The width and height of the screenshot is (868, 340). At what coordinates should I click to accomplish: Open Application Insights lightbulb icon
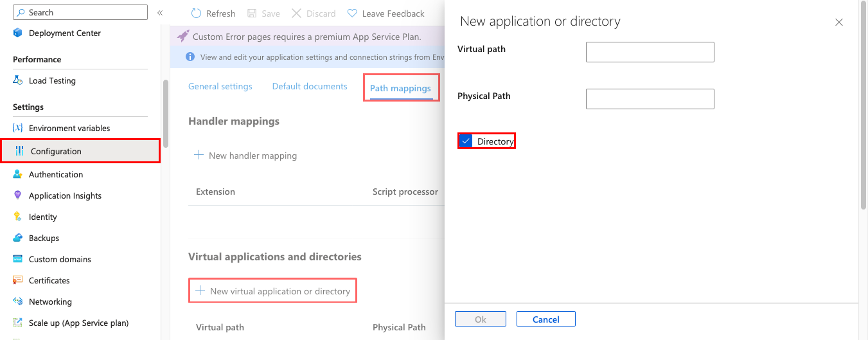pos(17,195)
